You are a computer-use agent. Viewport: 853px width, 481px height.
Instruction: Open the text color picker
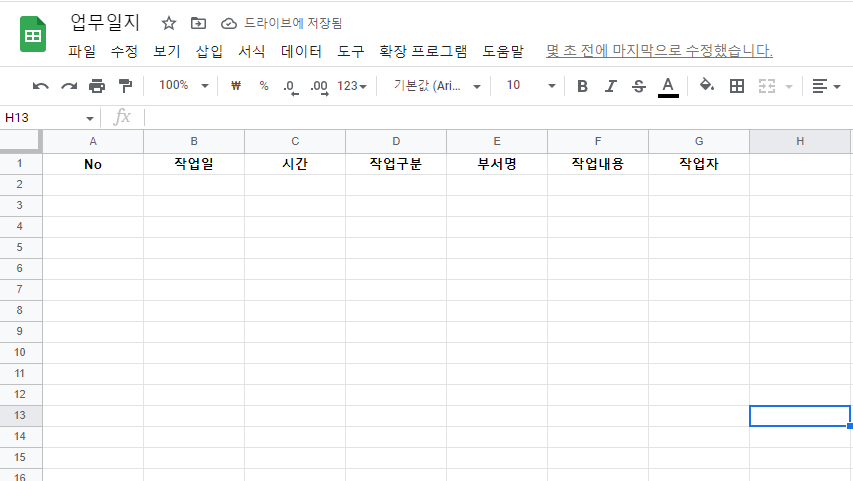[x=668, y=87]
